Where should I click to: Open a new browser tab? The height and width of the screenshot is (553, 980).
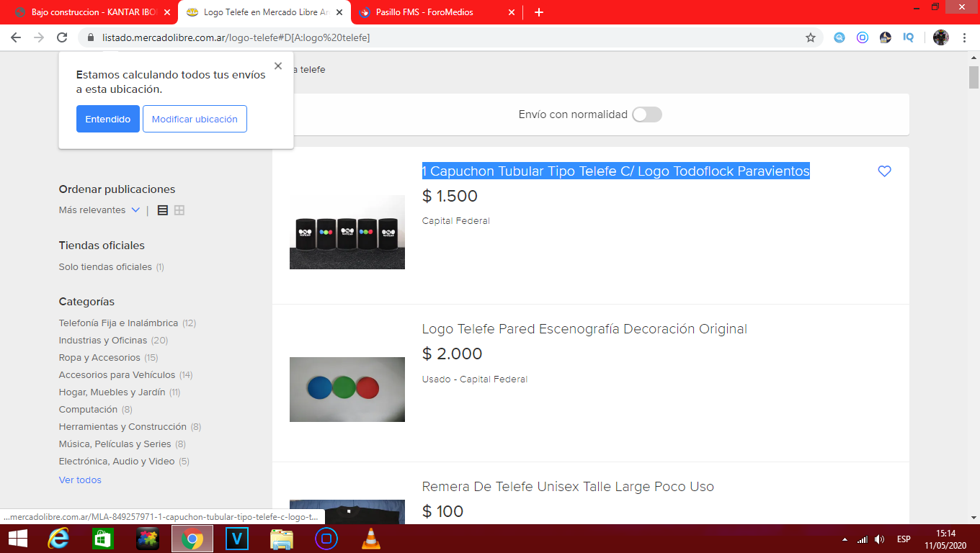pos(539,12)
